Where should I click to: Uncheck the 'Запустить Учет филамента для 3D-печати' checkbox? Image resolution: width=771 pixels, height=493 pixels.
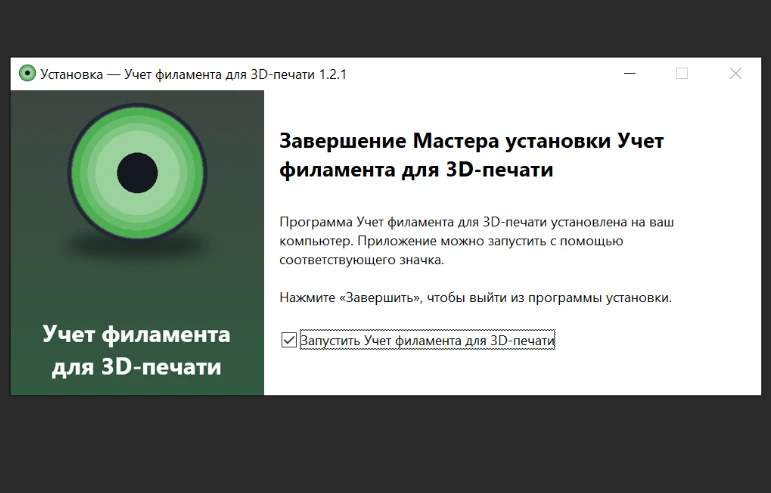[289, 340]
